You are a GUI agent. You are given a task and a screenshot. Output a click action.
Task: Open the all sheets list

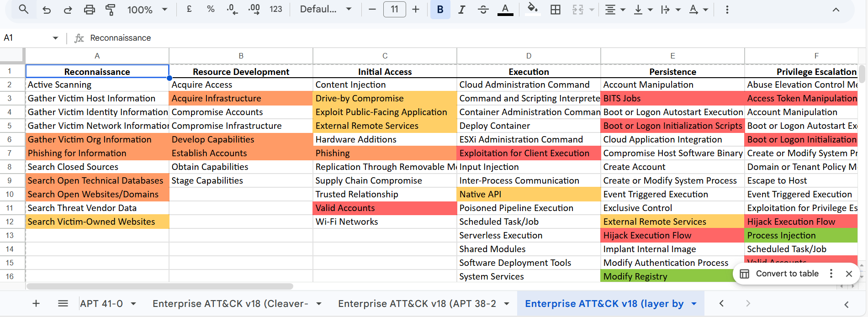pyautogui.click(x=63, y=303)
